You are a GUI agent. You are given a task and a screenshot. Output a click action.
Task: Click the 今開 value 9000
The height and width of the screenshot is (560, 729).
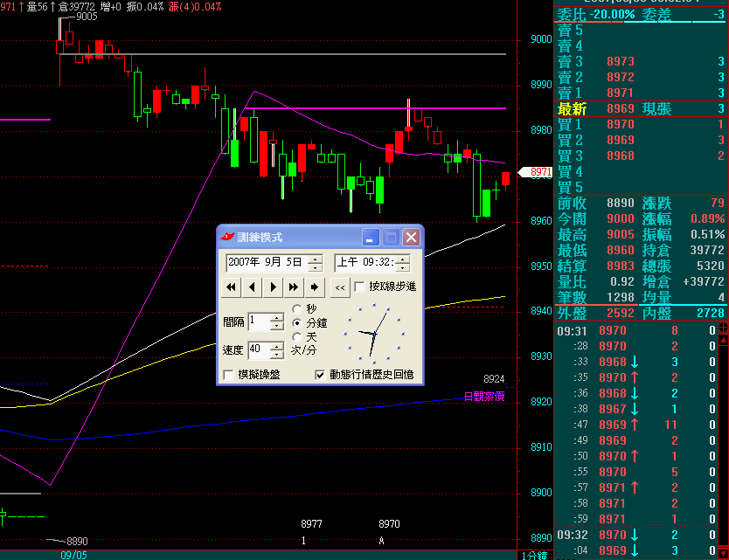[621, 219]
